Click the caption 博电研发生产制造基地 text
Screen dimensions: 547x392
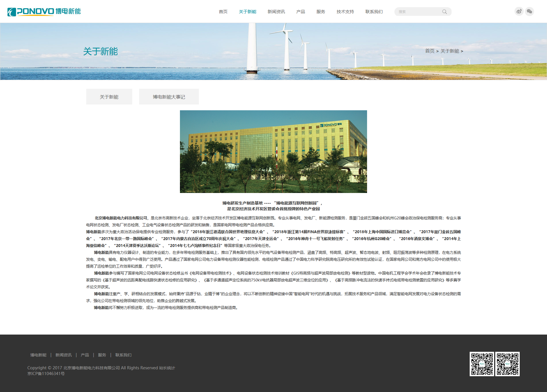[x=243, y=203]
